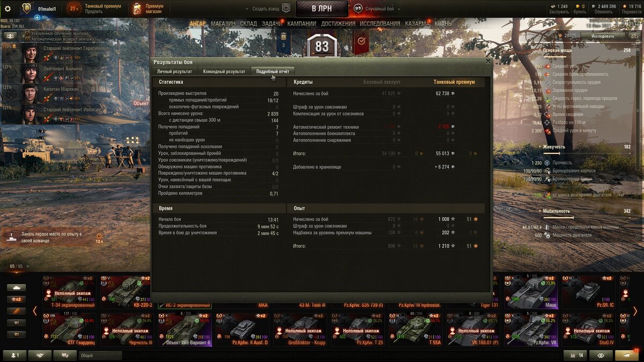This screenshot has width=644, height=362.
Task: Open the game settings gear menu
Action: pos(8,8)
